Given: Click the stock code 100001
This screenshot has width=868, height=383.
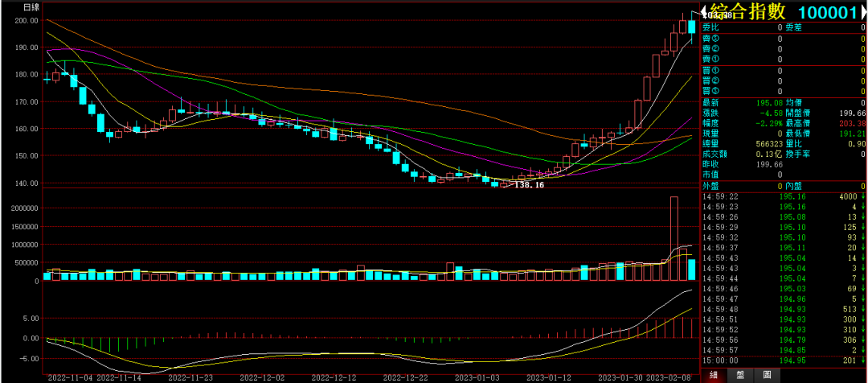Looking at the screenshot, I should point(829,12).
